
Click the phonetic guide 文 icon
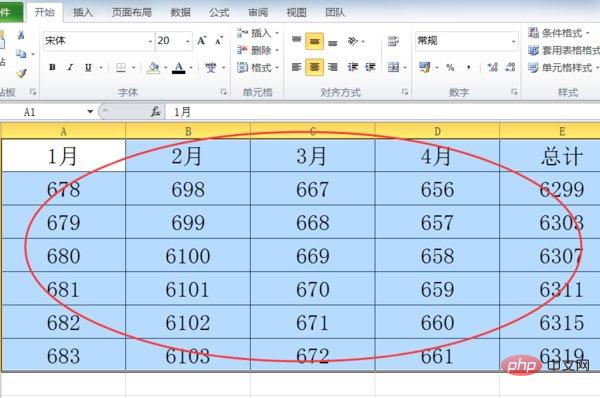pos(210,68)
